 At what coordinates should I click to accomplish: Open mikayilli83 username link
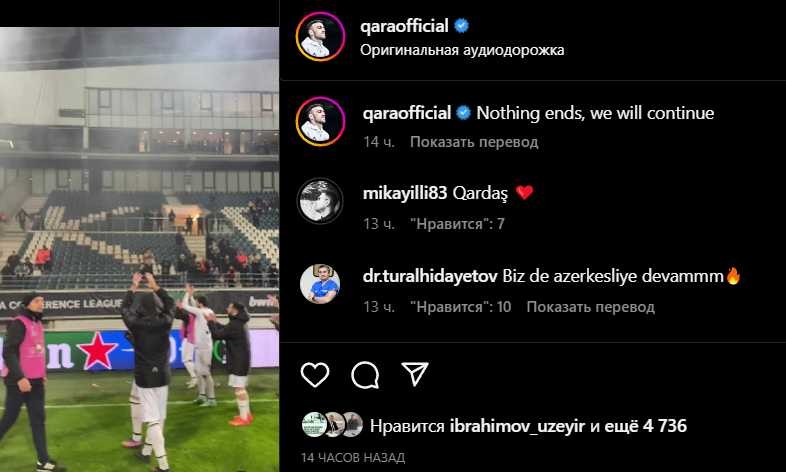405,193
